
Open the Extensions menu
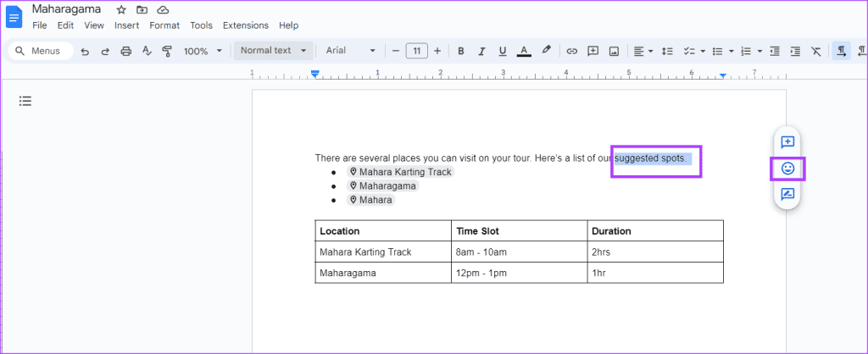pyautogui.click(x=246, y=25)
